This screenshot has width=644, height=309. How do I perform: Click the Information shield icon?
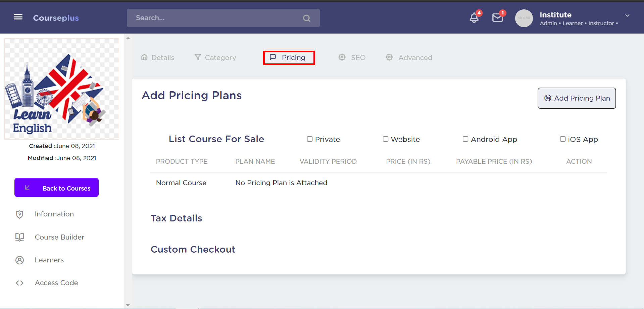pos(20,214)
